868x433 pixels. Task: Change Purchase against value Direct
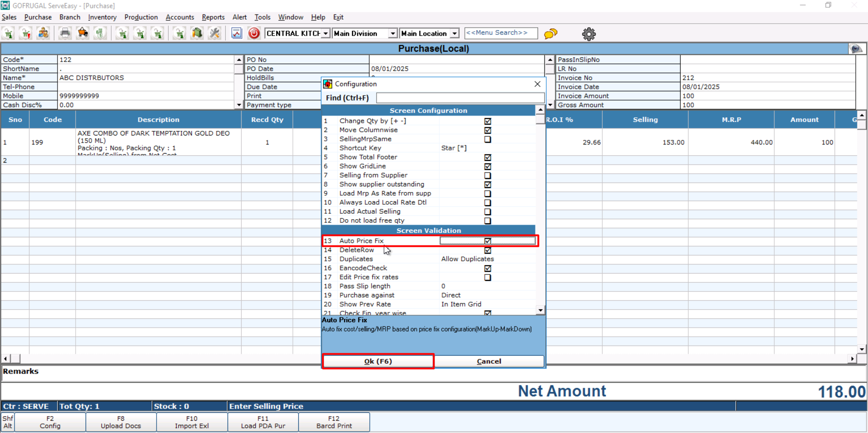click(451, 295)
